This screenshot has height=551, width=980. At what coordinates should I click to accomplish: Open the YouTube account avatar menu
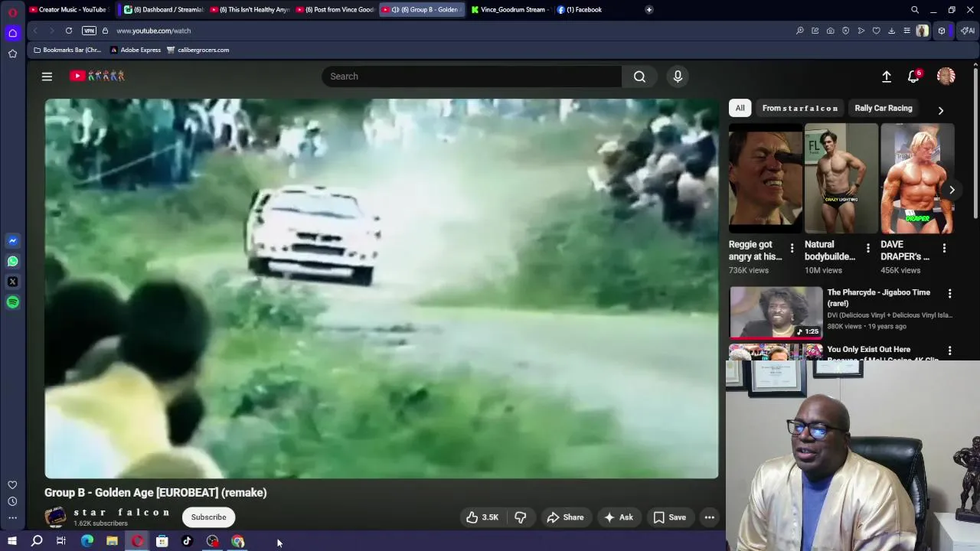[946, 76]
